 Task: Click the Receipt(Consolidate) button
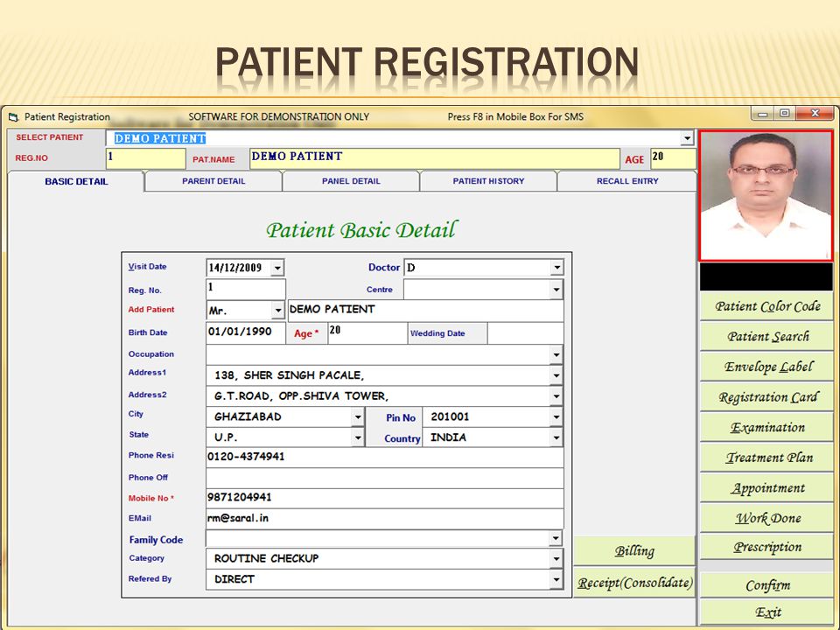(634, 583)
